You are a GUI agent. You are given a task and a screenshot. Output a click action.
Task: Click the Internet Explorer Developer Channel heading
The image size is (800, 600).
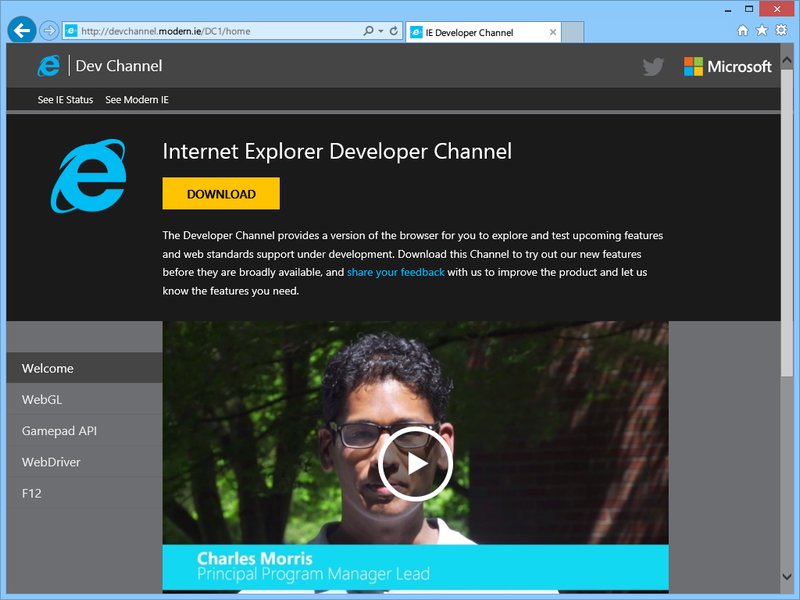point(337,152)
